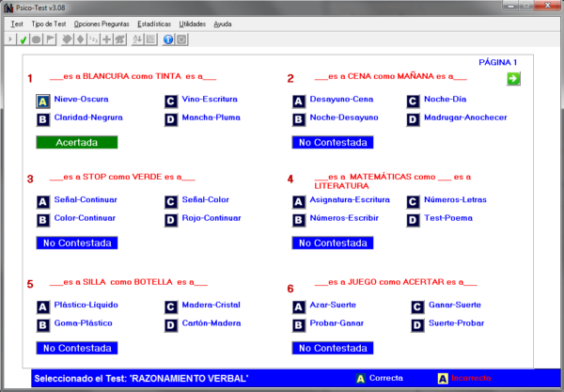Select answer A for question 2

298,102
